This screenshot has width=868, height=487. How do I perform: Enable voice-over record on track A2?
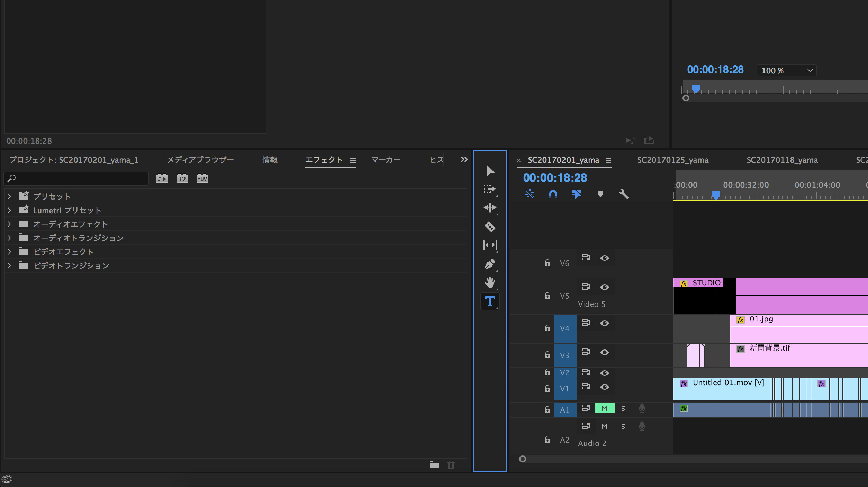642,426
